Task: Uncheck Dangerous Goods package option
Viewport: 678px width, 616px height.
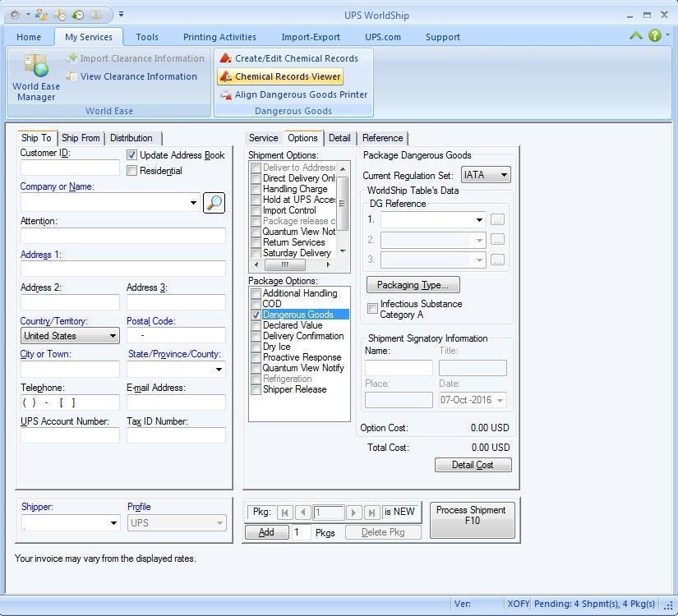Action: point(256,315)
